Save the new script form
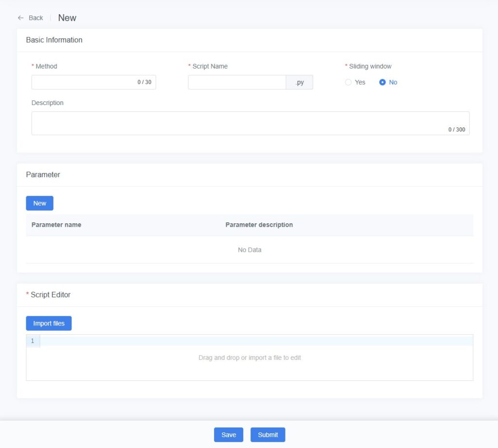This screenshot has width=498, height=448. (229, 435)
